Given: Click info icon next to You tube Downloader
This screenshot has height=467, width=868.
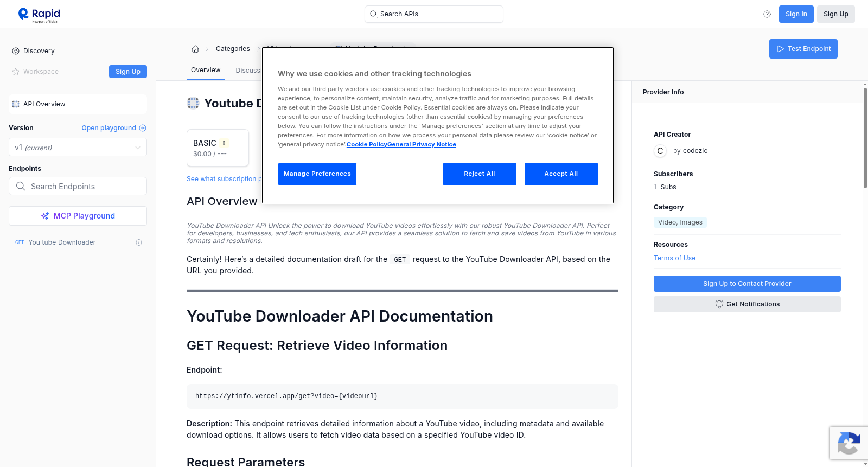Looking at the screenshot, I should point(139,242).
